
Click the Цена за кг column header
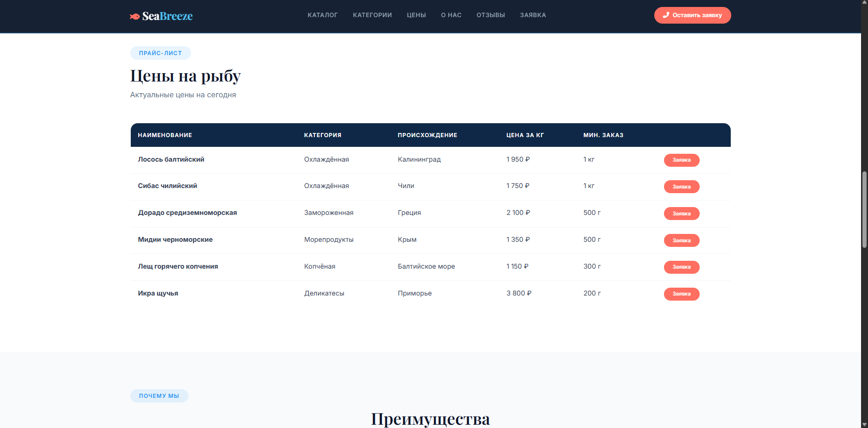(x=525, y=135)
